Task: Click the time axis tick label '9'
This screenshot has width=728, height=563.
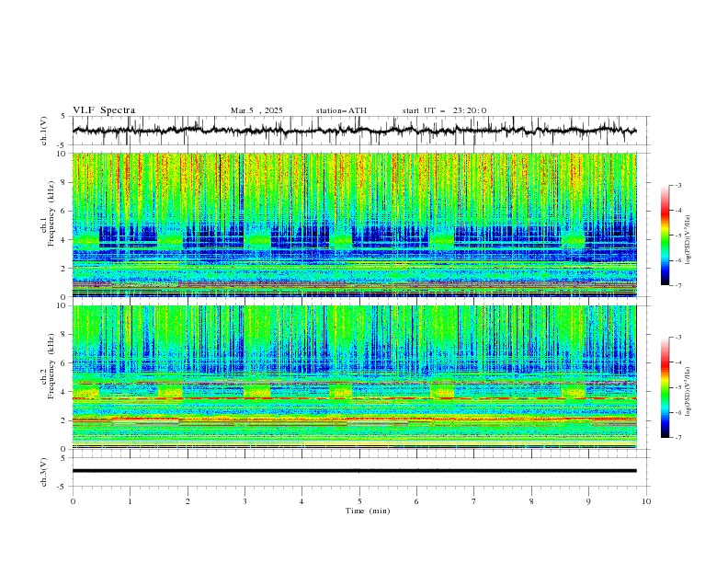Action: pos(588,501)
